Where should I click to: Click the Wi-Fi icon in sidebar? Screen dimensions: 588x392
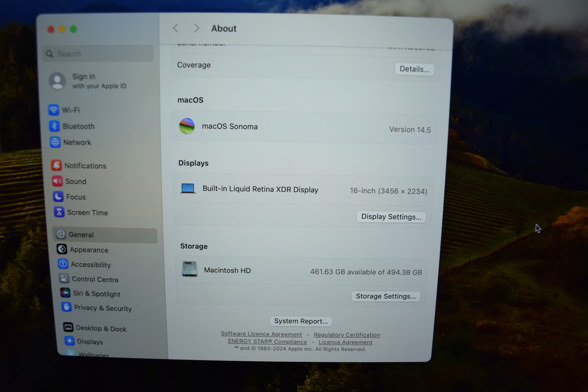[54, 110]
